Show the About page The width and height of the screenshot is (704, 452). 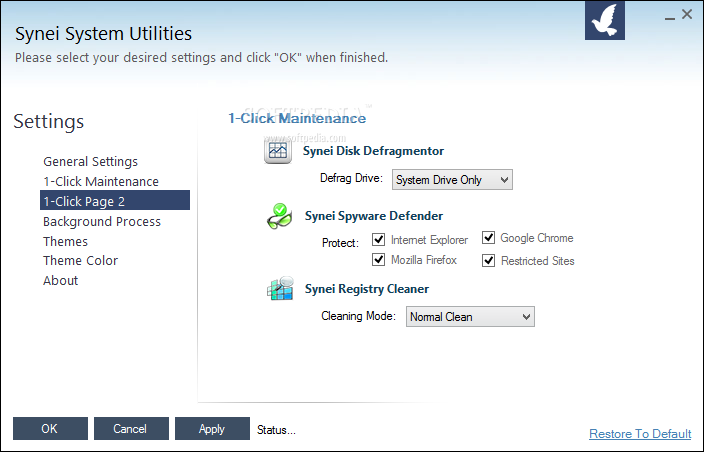[61, 280]
